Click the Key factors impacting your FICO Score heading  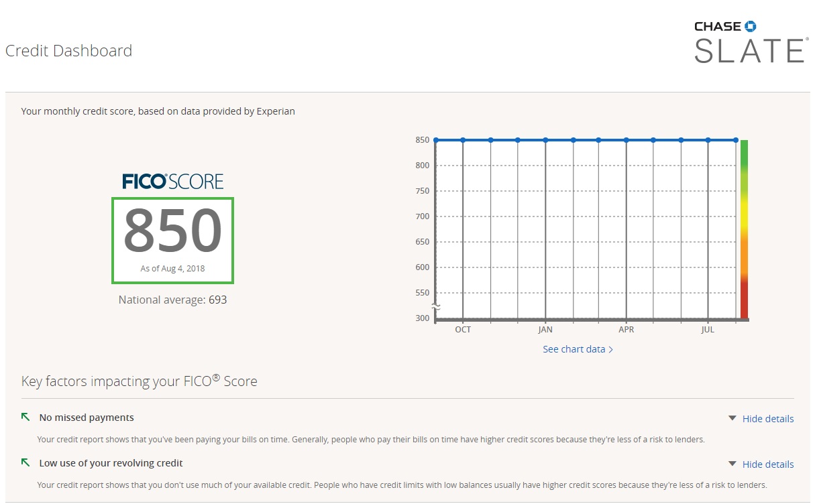pos(139,381)
